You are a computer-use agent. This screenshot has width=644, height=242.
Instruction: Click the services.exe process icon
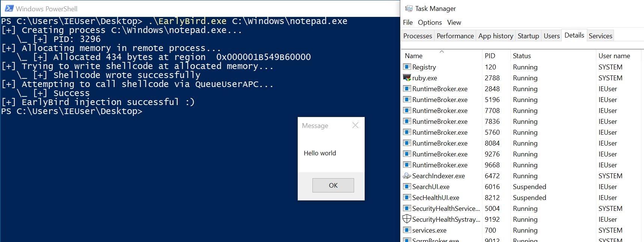[407, 230]
